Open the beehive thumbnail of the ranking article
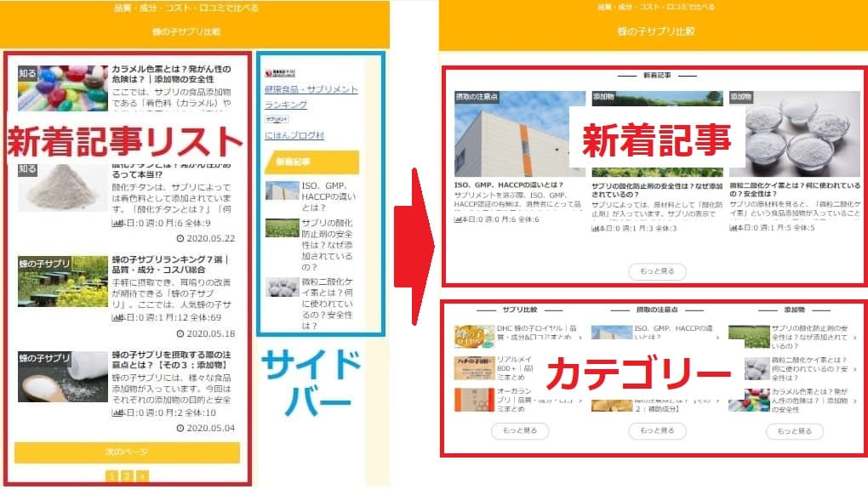 click(x=63, y=281)
